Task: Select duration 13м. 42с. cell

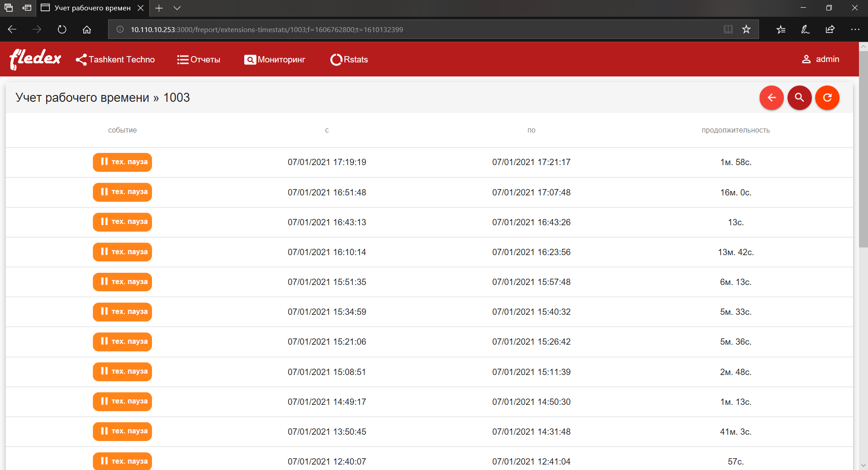Action: click(735, 252)
